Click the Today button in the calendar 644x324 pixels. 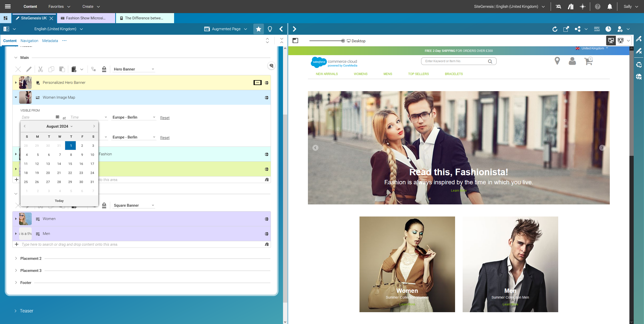[59, 201]
